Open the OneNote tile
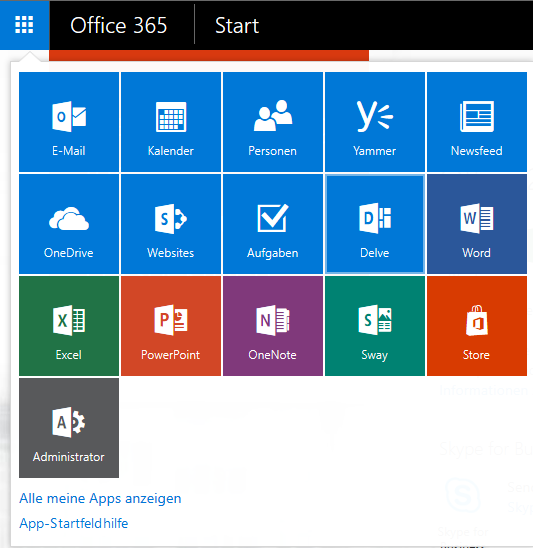Image resolution: width=533 pixels, height=548 pixels. click(x=273, y=326)
